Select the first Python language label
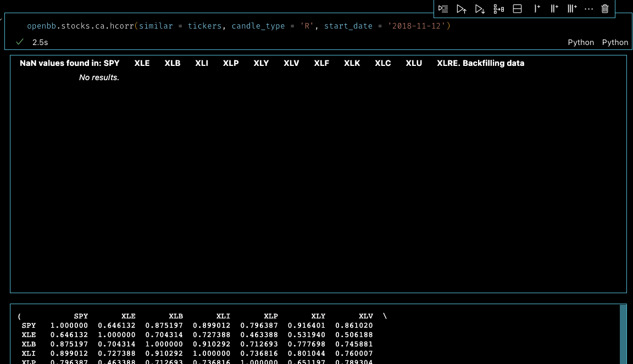 pyautogui.click(x=581, y=42)
